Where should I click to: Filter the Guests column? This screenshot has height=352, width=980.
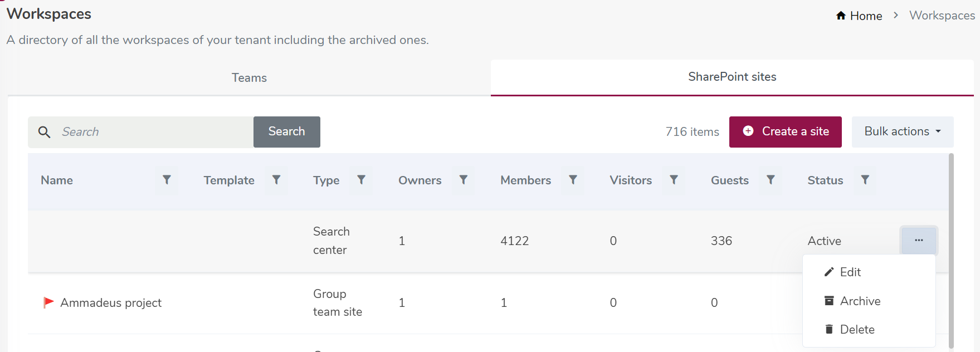pyautogui.click(x=771, y=180)
